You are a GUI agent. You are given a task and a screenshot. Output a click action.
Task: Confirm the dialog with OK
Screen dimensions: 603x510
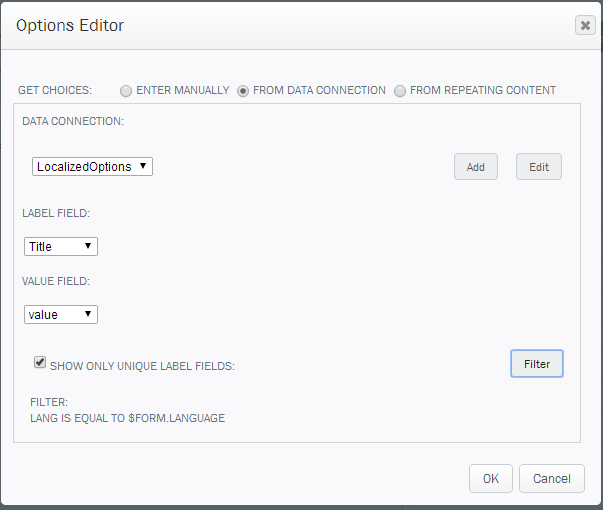(490, 479)
